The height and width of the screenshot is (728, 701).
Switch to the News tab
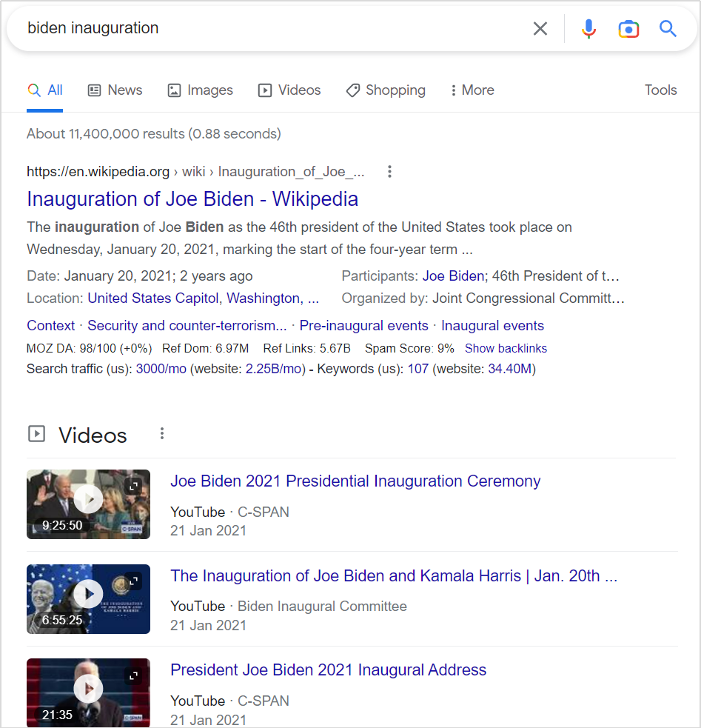click(115, 90)
